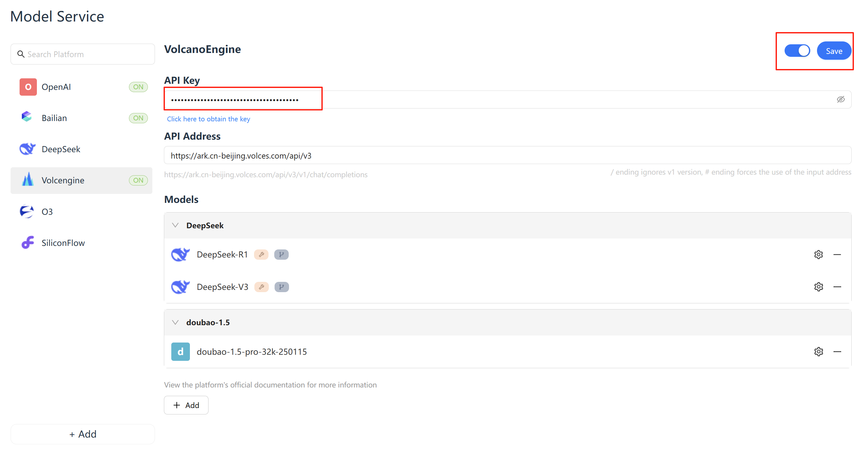Click the OpenAI provider logo icon
868x452 pixels.
pyautogui.click(x=28, y=87)
